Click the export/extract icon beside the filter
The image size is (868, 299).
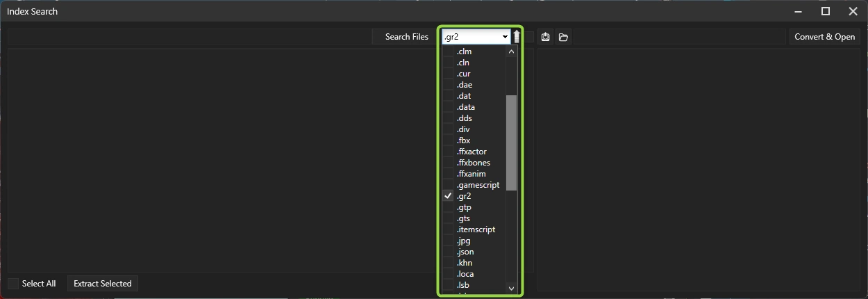click(x=546, y=37)
